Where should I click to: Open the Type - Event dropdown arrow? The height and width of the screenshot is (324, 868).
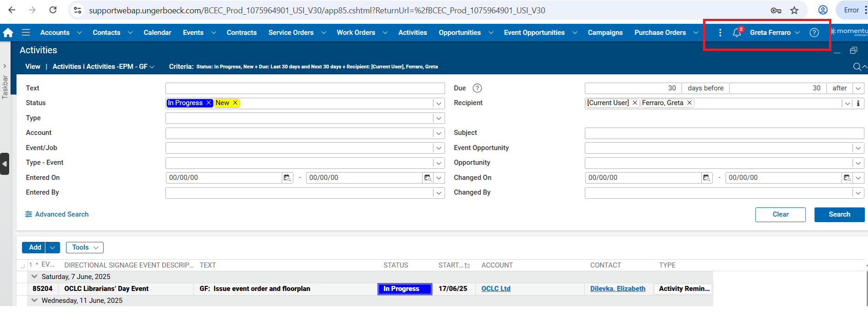coord(439,163)
